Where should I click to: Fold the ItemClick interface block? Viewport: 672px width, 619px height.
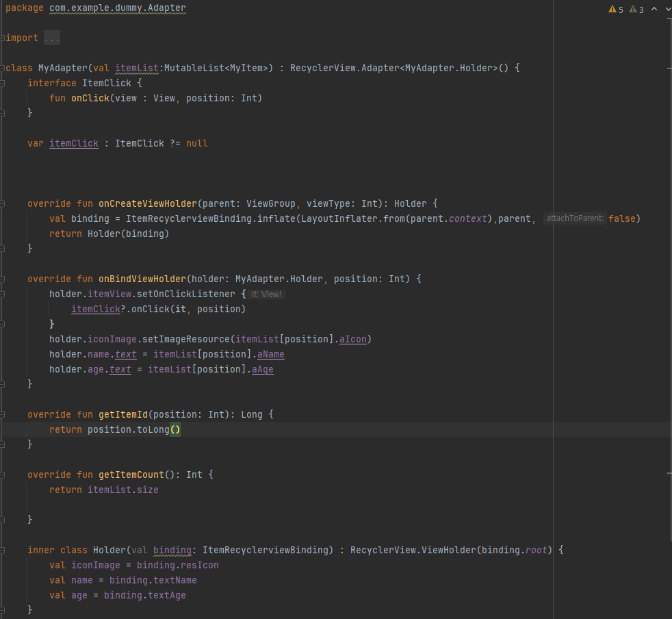pyautogui.click(x=2, y=84)
